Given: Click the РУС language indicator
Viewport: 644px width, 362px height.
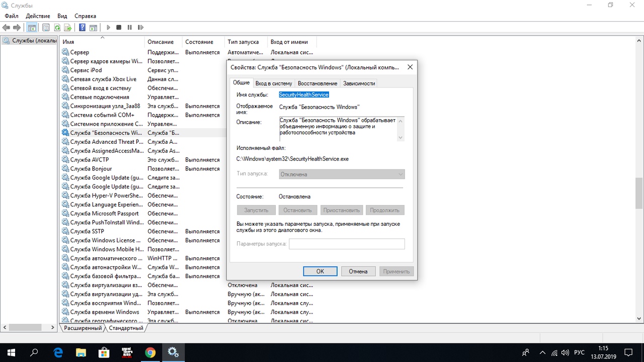Looking at the screenshot, I should (x=580, y=353).
